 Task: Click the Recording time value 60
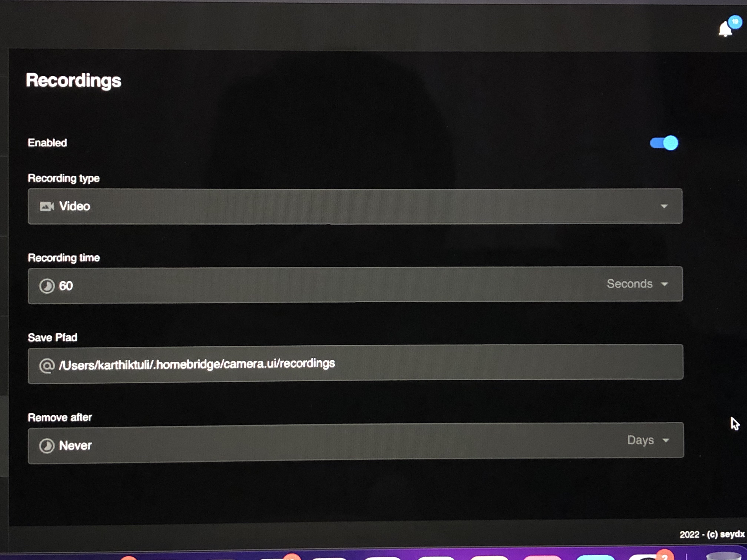66,286
